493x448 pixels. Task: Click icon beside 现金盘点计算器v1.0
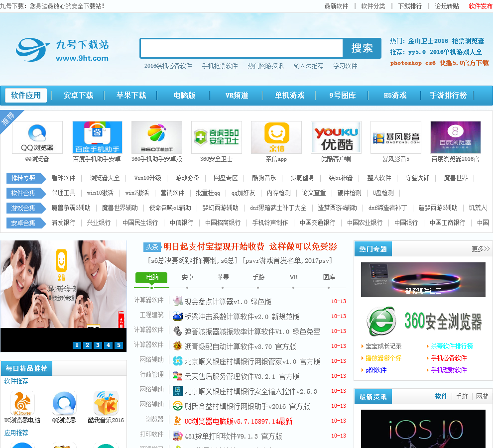pos(178,301)
